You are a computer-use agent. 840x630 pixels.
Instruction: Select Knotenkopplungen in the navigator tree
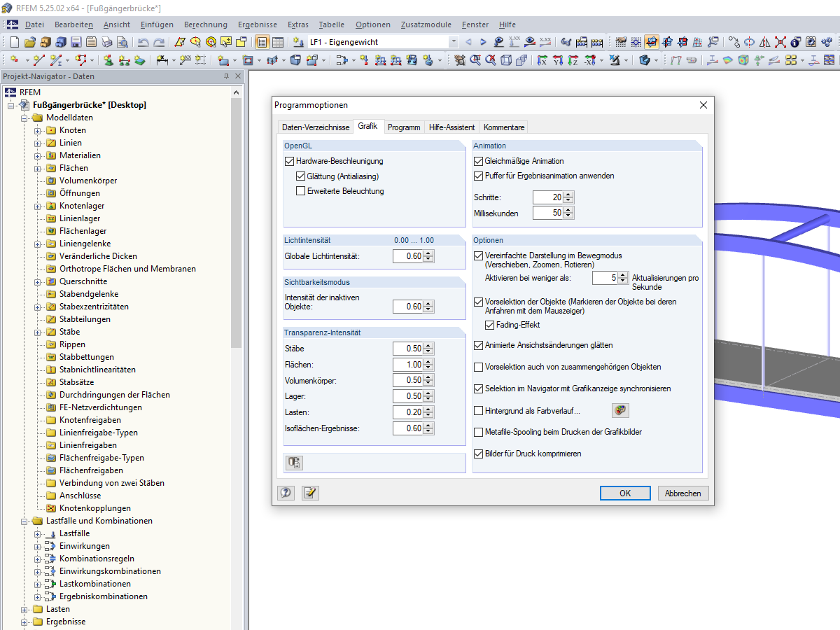point(94,508)
